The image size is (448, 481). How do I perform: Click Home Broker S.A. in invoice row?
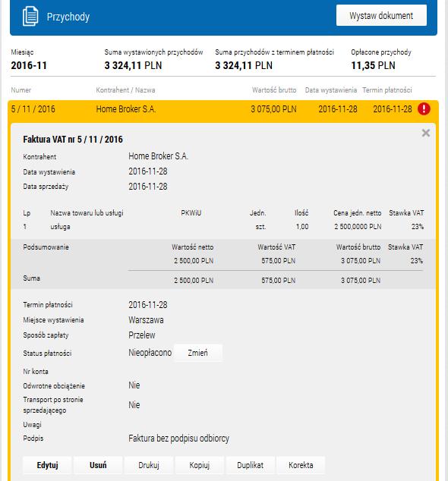pos(126,109)
